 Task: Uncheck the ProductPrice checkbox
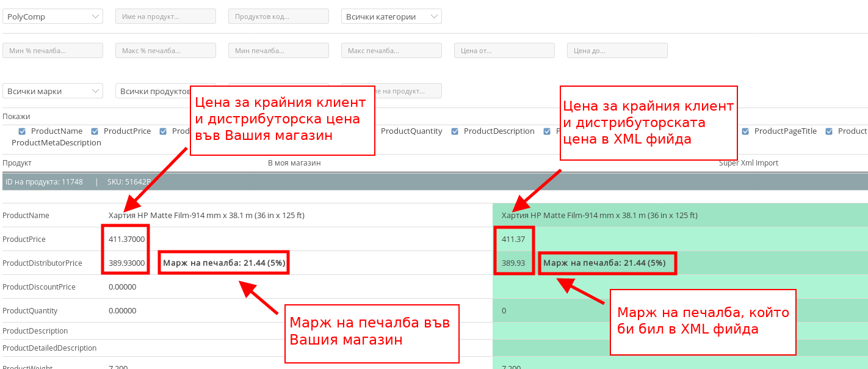[x=95, y=131]
